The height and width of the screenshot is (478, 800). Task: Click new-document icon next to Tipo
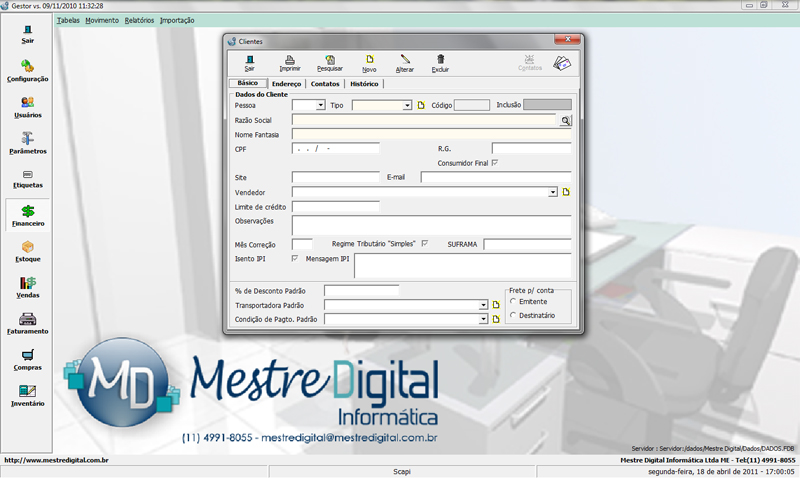(421, 105)
